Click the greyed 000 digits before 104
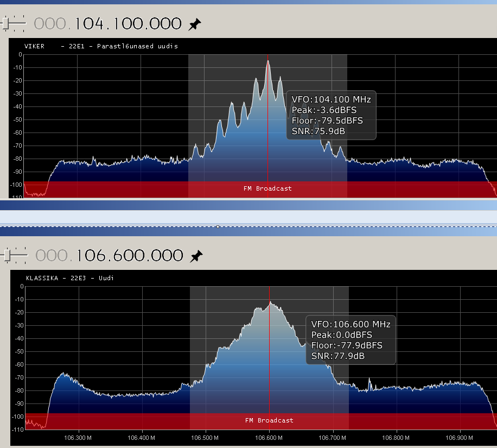This screenshot has width=497, height=448. point(51,24)
